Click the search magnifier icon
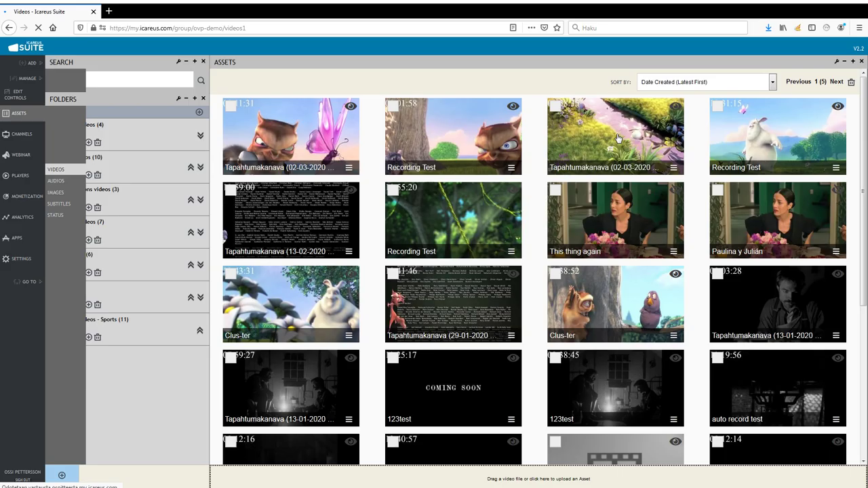Viewport: 868px width, 488px height. 201,81
